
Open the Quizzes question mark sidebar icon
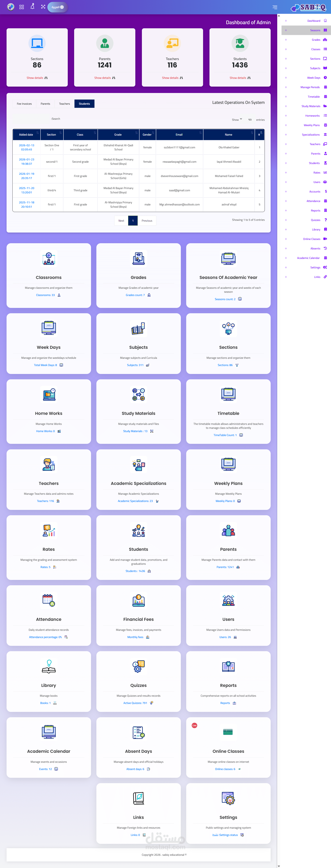click(325, 220)
